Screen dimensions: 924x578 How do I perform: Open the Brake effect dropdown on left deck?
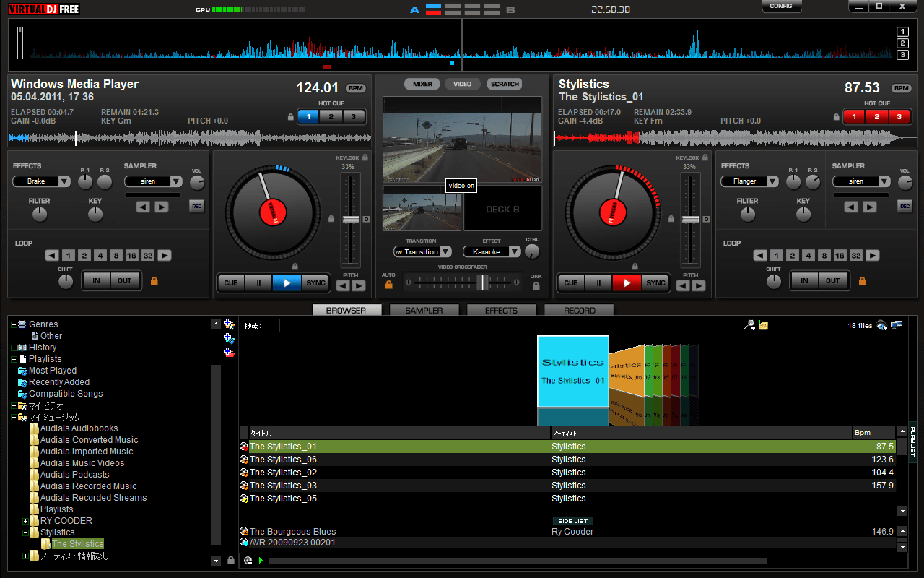(x=42, y=181)
